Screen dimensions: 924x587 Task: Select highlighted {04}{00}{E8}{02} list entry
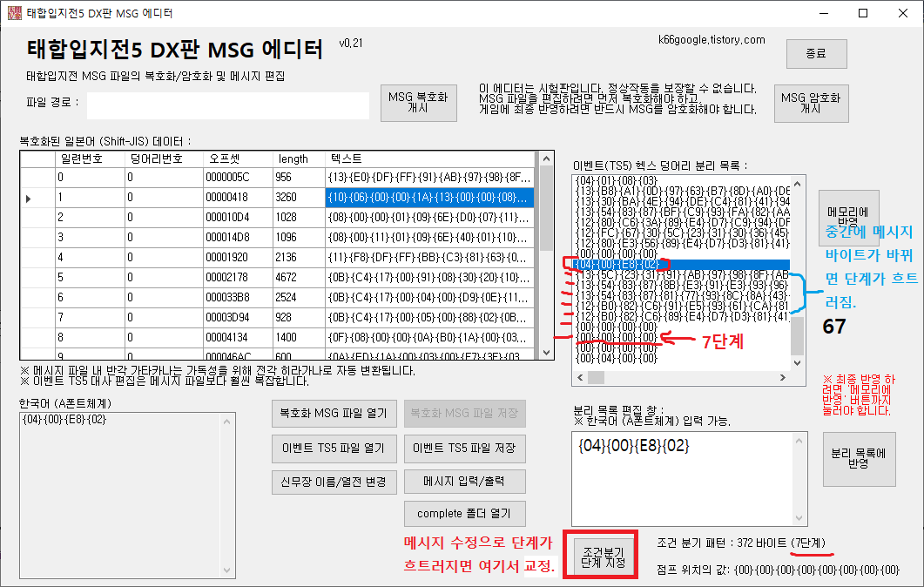pyautogui.click(x=682, y=264)
